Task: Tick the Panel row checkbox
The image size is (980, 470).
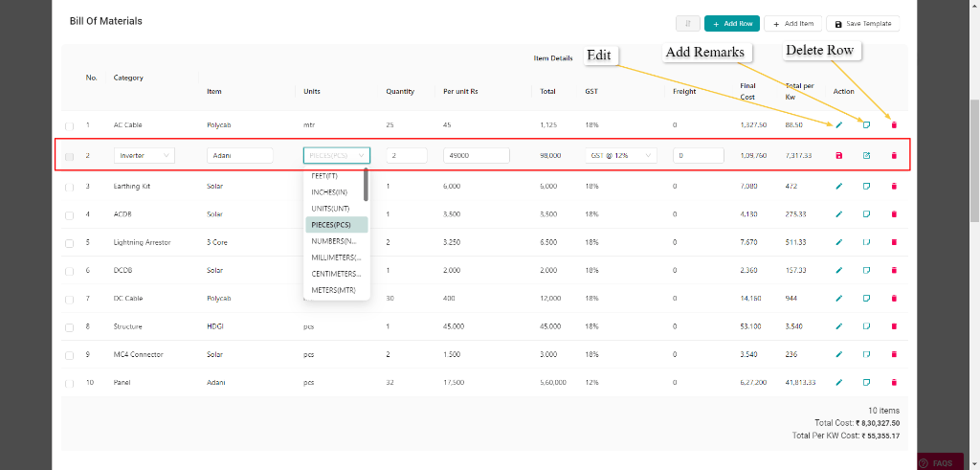Action: [69, 383]
